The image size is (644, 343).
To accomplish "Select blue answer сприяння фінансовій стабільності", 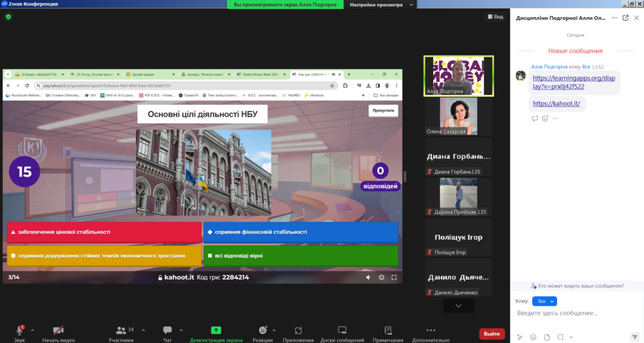I will tap(301, 232).
